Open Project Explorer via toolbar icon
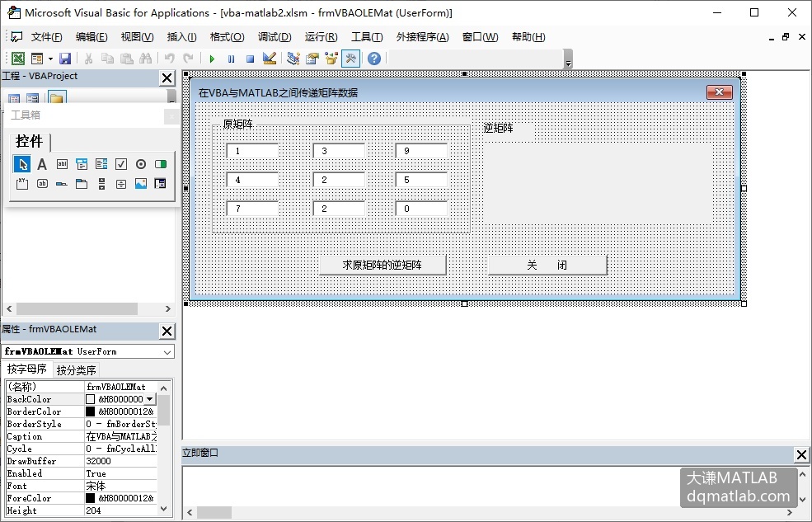812x522 pixels. (293, 59)
